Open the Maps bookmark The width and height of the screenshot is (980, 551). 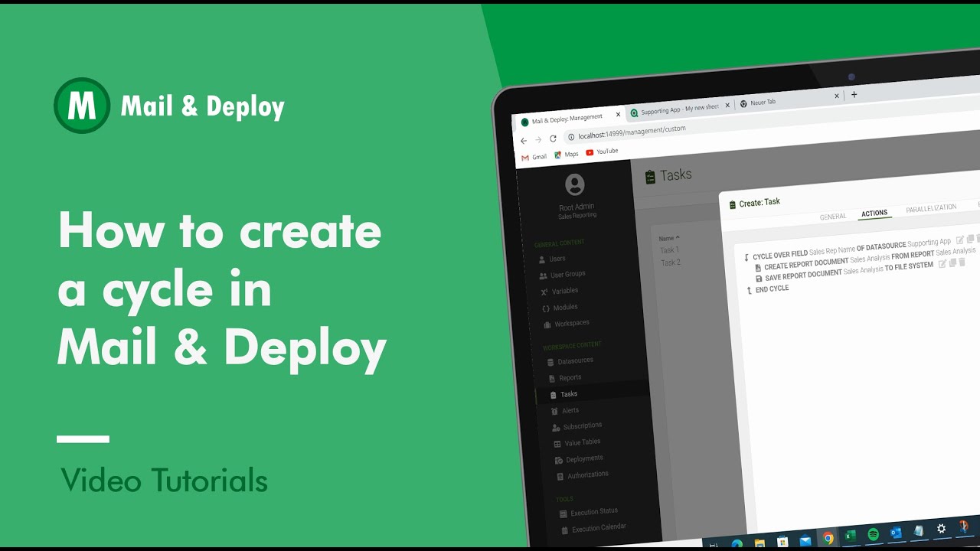(567, 154)
